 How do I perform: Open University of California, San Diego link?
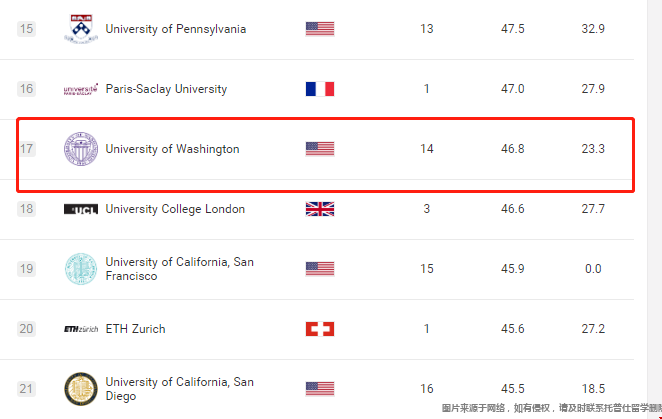179,388
